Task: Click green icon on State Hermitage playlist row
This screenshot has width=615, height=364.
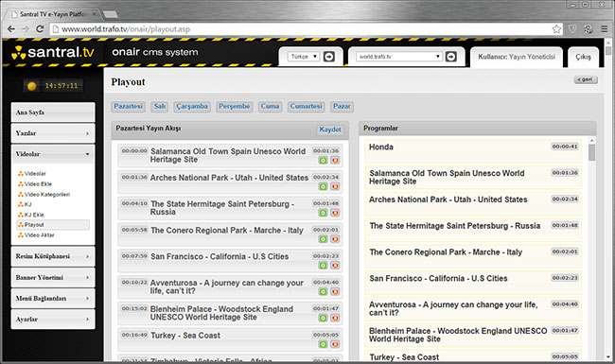Action: pos(323,213)
